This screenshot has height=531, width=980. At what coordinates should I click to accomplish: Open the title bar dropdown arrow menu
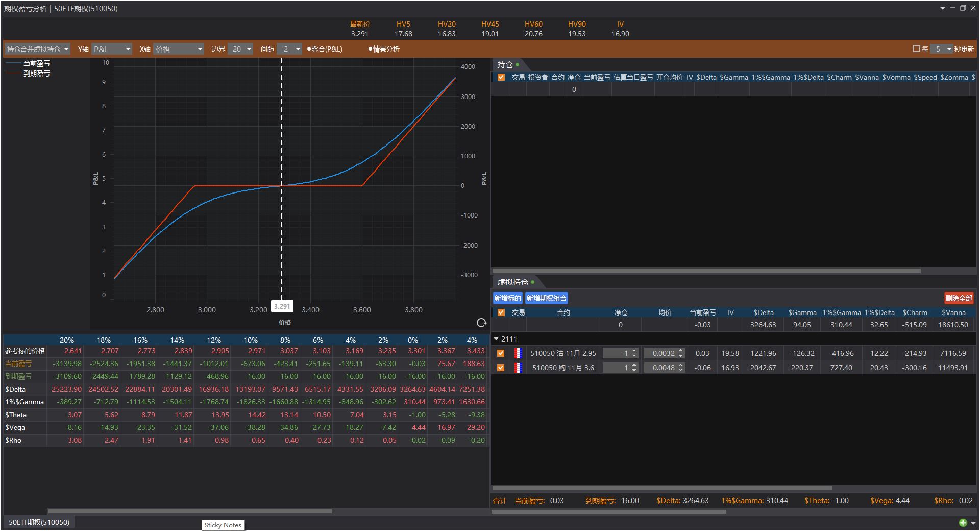point(942,8)
